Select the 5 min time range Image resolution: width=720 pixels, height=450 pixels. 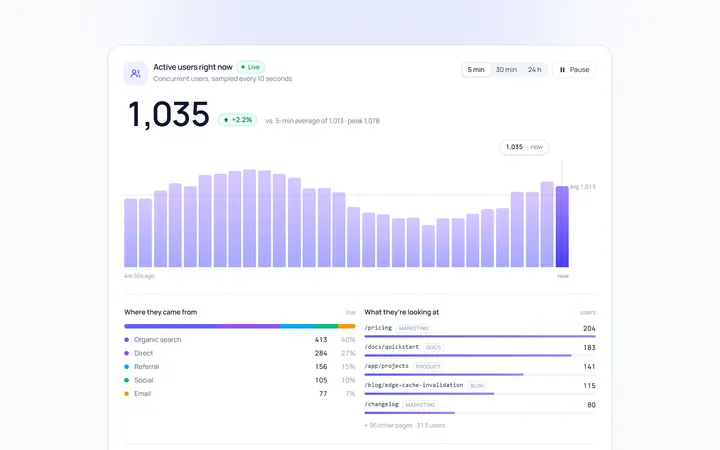pyautogui.click(x=476, y=70)
